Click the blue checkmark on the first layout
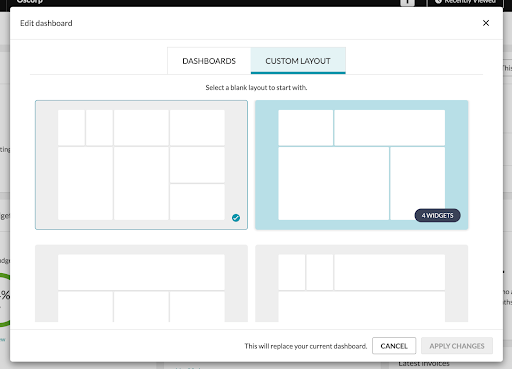This screenshot has width=512, height=369. 236,218
